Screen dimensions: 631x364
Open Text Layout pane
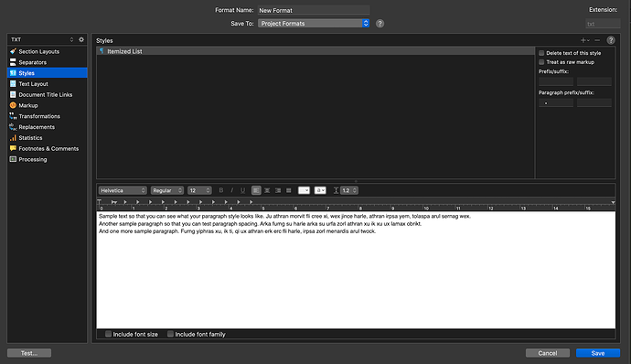47,84
